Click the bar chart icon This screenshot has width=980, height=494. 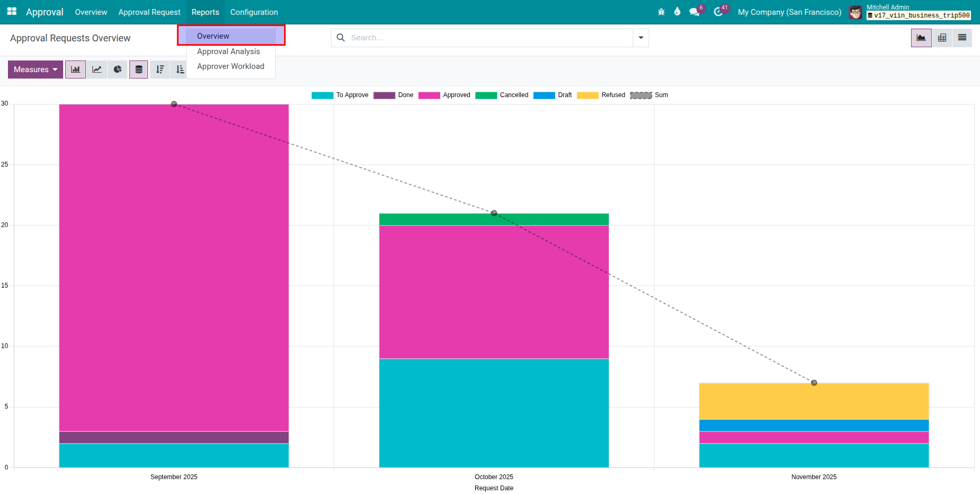(x=75, y=69)
